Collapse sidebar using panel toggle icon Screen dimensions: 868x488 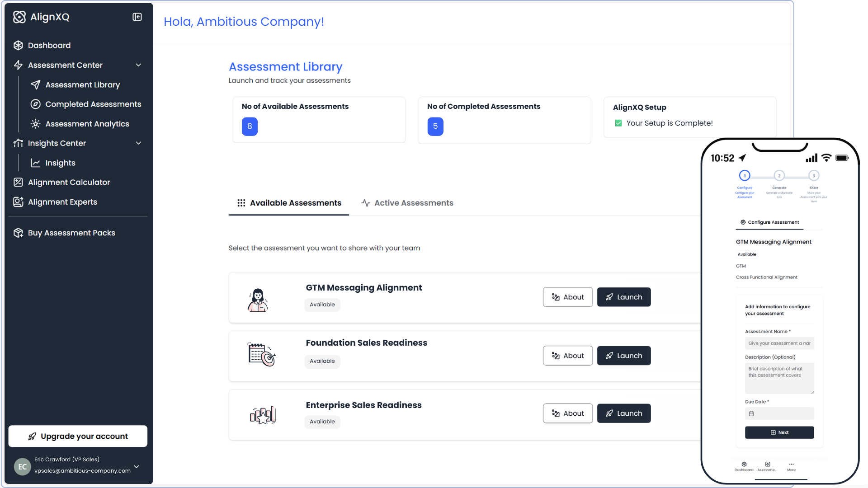tap(137, 17)
